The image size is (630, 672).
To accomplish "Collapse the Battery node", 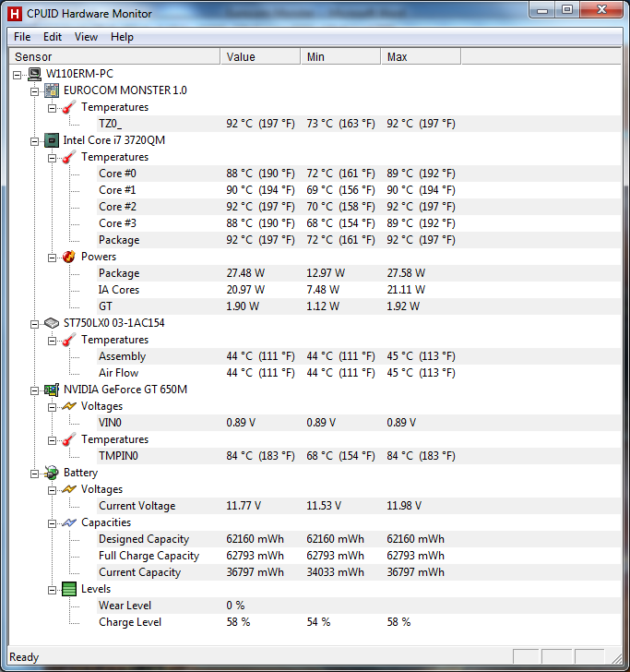I will pyautogui.click(x=35, y=474).
